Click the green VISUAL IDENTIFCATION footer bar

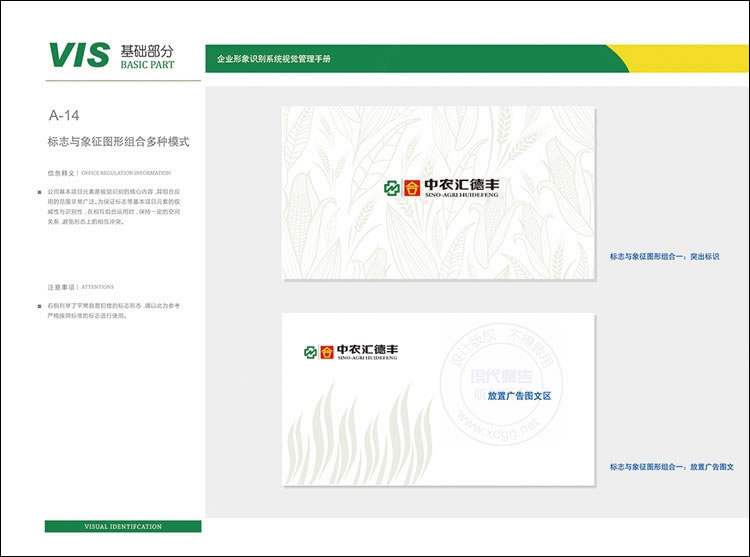(122, 526)
